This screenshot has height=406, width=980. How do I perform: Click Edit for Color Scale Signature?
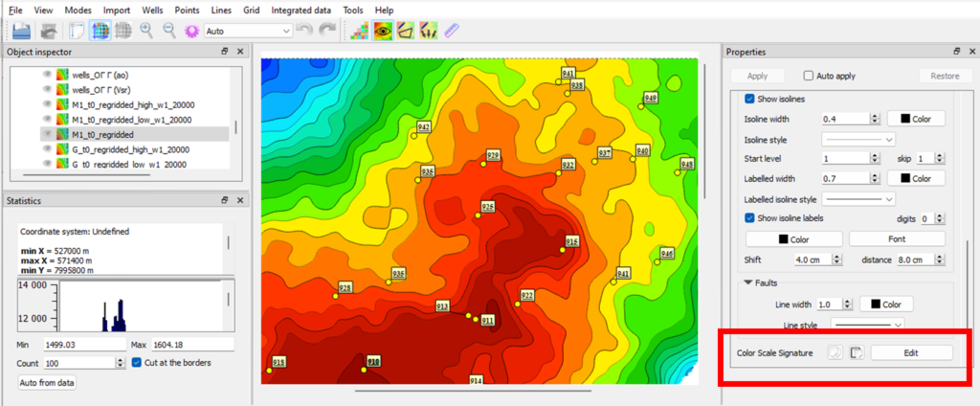911,353
